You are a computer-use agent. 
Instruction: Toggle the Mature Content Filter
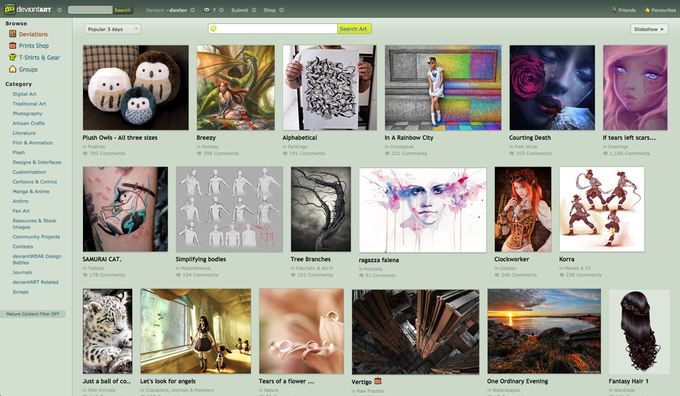pos(33,314)
